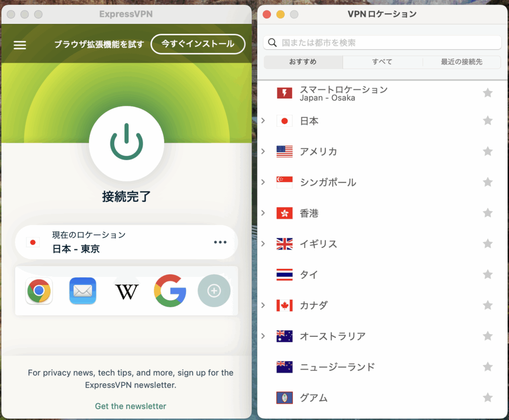Open the Mail shortcut icon

click(x=83, y=291)
